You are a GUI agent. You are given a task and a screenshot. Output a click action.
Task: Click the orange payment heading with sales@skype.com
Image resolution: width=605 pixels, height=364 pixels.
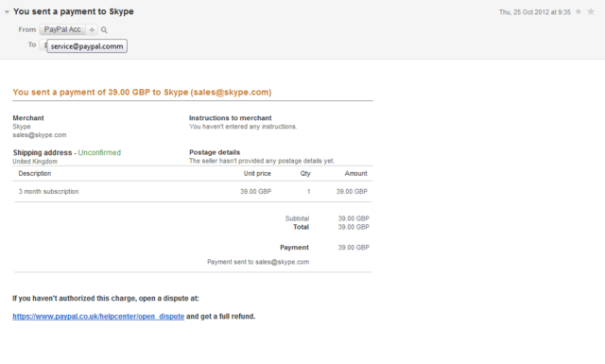click(142, 93)
